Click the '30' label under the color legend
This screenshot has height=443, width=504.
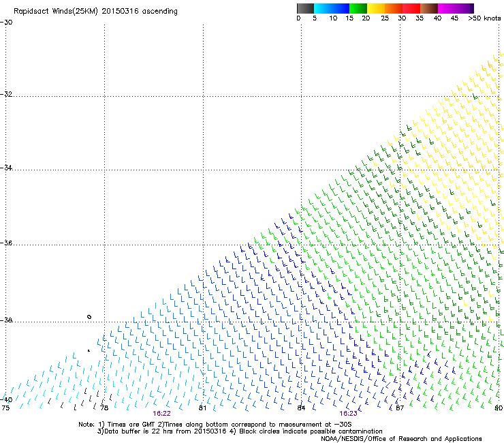402,18
